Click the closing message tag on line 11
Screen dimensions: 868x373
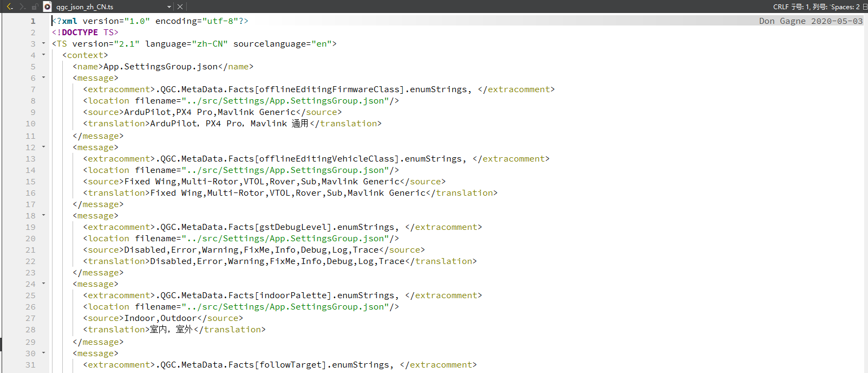coord(98,136)
